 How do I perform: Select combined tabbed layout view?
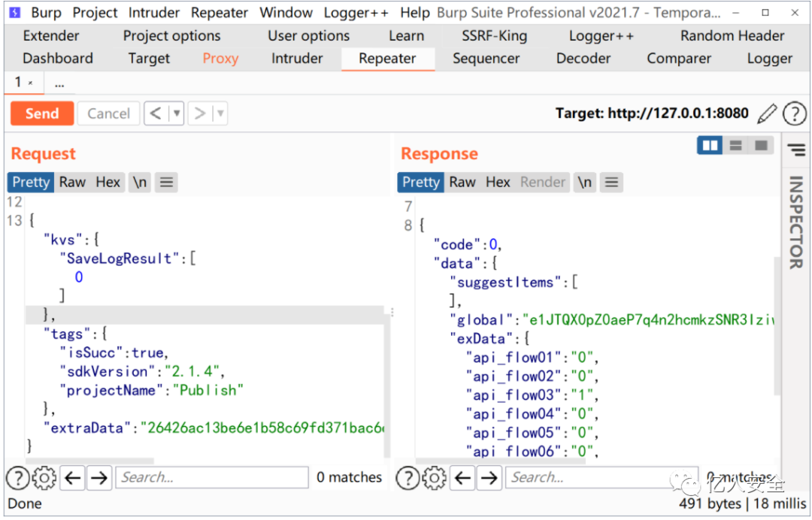point(761,145)
